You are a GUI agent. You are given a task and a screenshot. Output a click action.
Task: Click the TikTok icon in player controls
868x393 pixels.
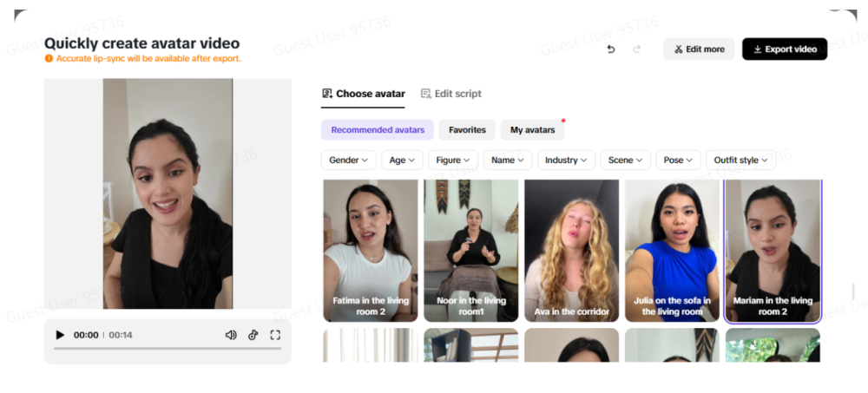[253, 335]
